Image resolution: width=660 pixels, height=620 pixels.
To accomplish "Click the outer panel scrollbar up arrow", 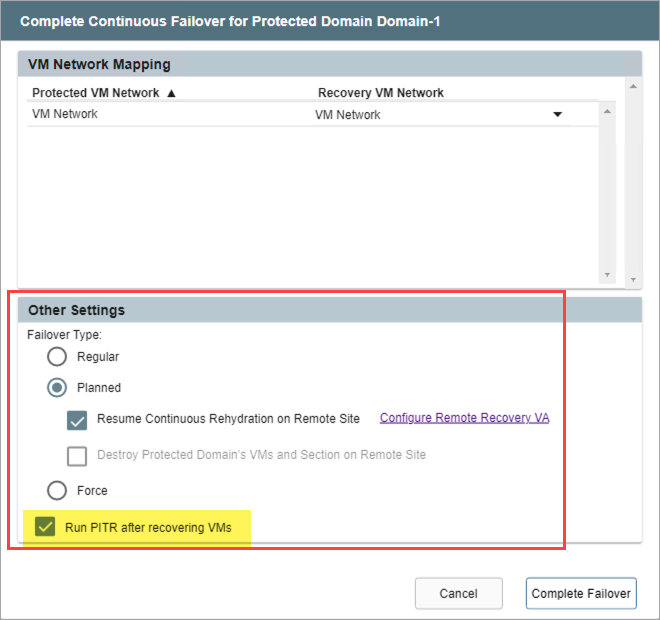I will coord(632,86).
